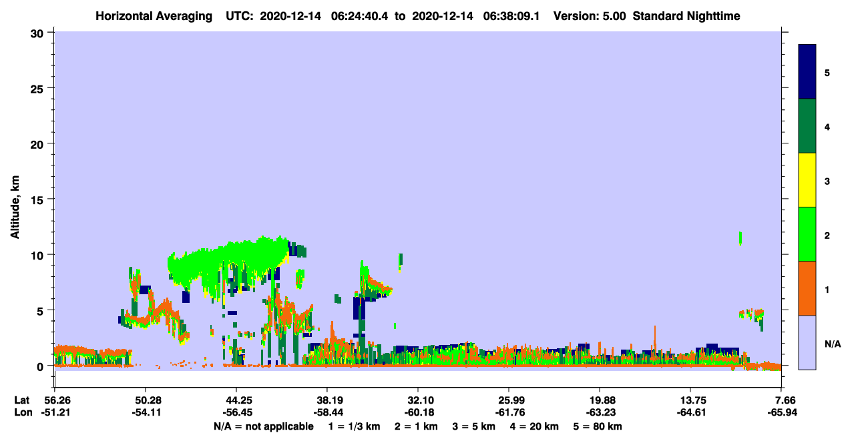
Task: Click longitude value -54.11
Action: (x=145, y=412)
